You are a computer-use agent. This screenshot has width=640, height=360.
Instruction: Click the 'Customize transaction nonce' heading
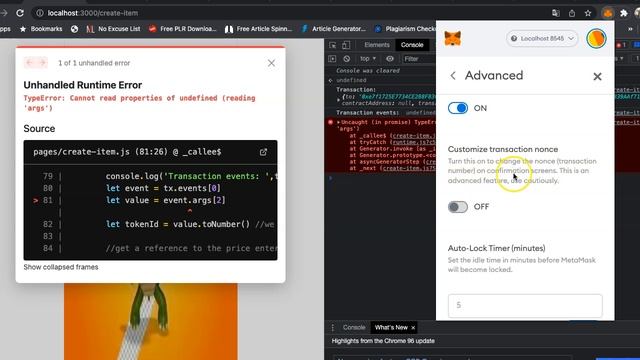pos(503,149)
